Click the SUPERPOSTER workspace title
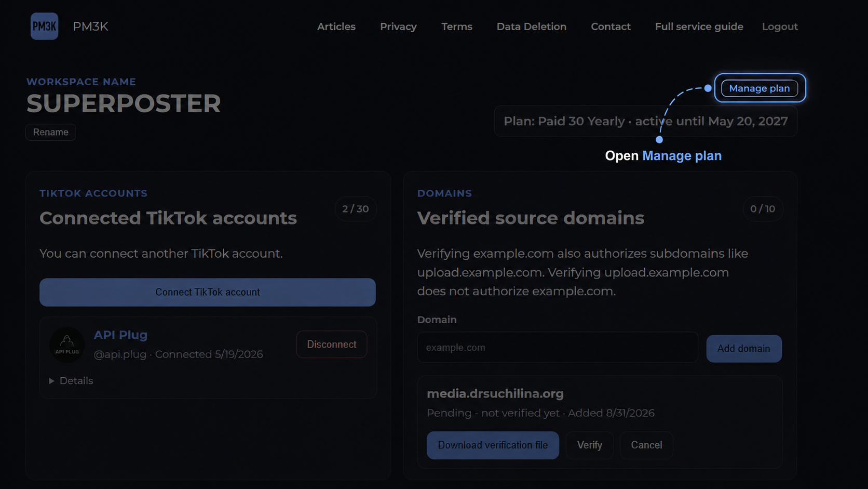This screenshot has width=868, height=489. (x=124, y=103)
